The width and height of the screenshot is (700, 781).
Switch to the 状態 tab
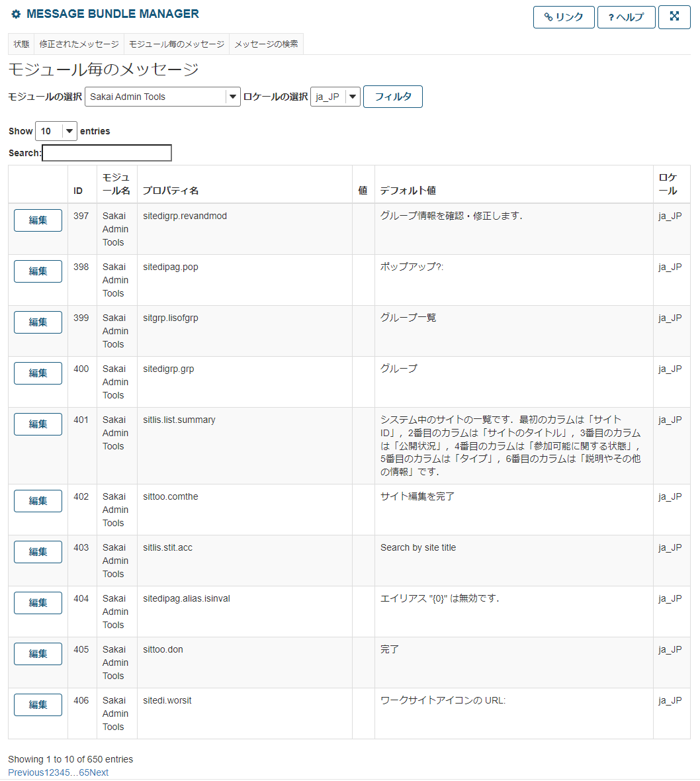point(21,44)
